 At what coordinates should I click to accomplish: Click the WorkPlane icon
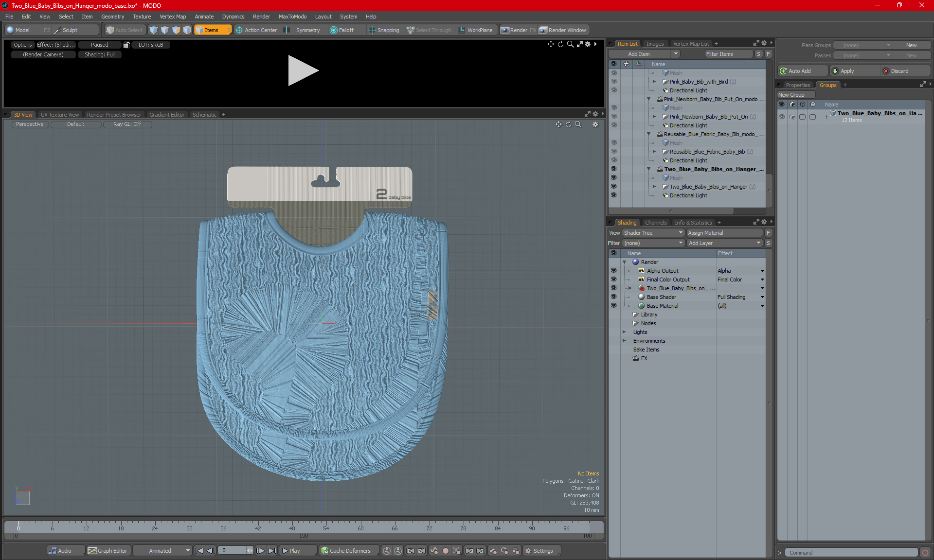tap(462, 30)
